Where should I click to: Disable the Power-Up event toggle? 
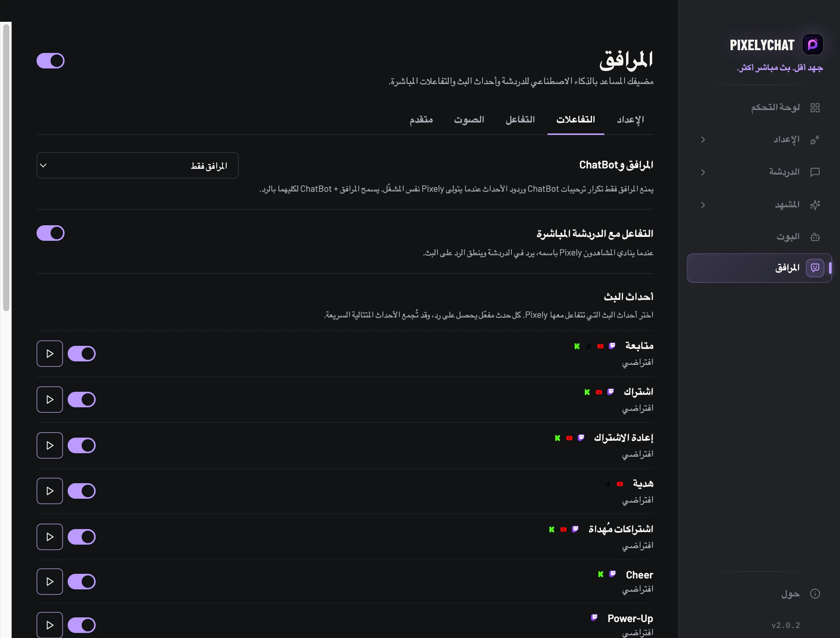click(82, 625)
